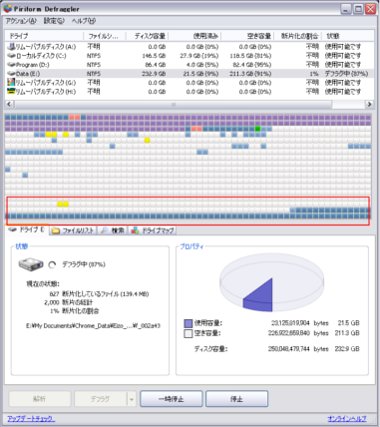Image resolution: width=380 pixels, height=427 pixels.
Task: Switch to the 検索 tab
Action: 112,230
